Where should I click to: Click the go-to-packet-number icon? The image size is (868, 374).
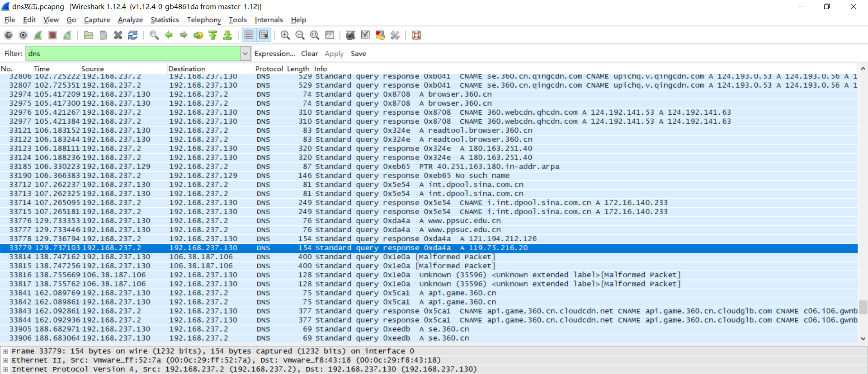[198, 35]
